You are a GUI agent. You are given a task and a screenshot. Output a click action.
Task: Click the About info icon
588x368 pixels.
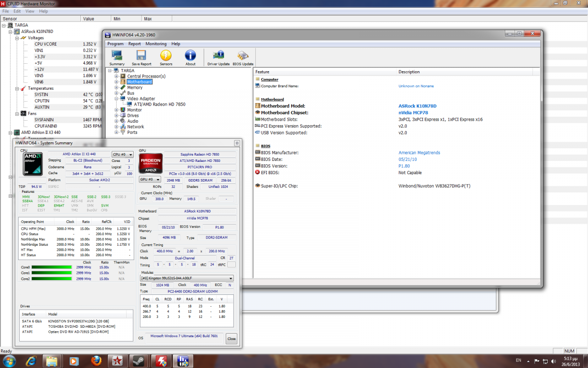[x=190, y=55]
